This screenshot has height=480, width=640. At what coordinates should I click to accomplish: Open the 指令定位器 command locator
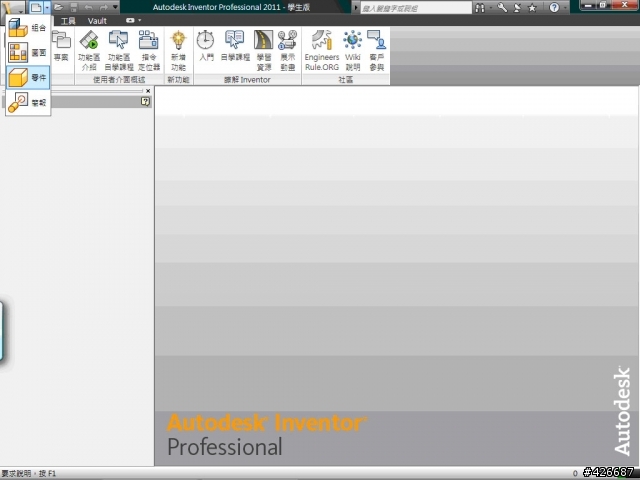pos(149,51)
